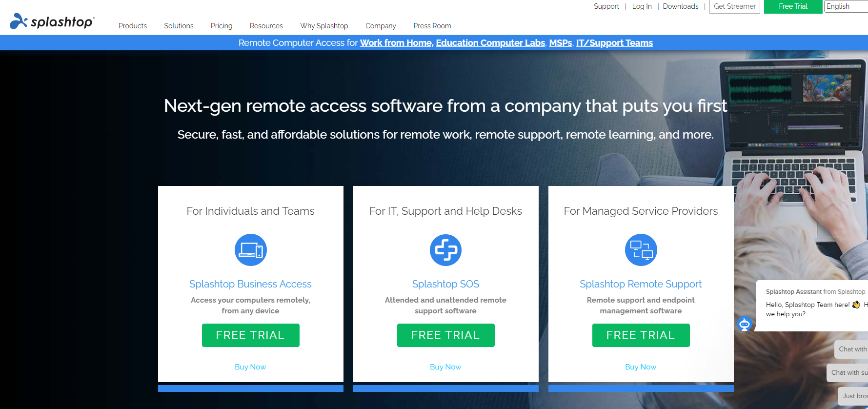Click the 'For Managed Service Providers' heading
Image resolution: width=868 pixels, height=409 pixels.
click(x=641, y=211)
